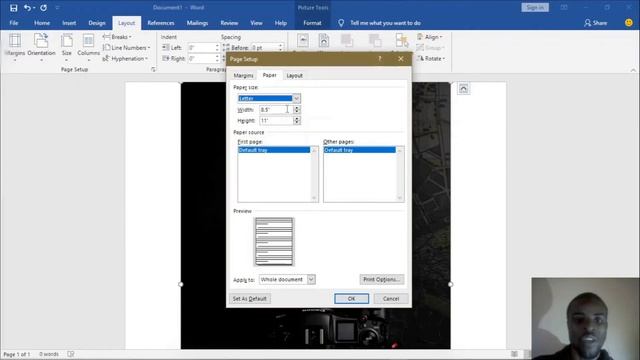Open the Help tab
The height and width of the screenshot is (360, 640).
pos(280,23)
